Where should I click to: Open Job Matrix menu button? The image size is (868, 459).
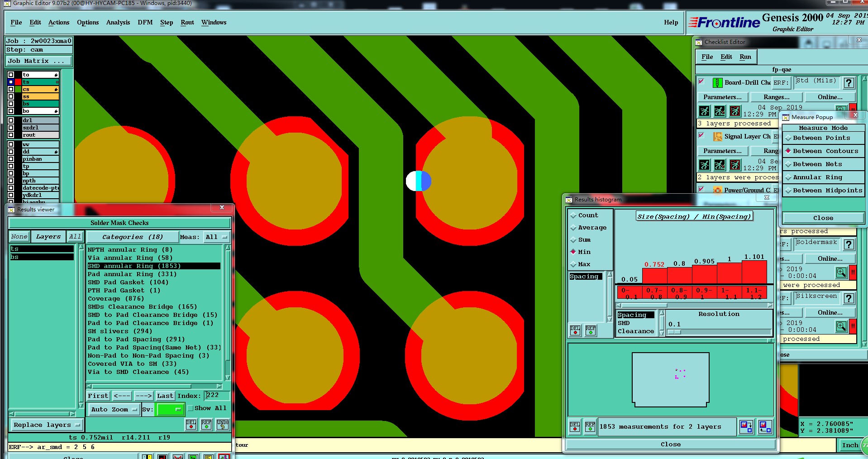[x=39, y=61]
